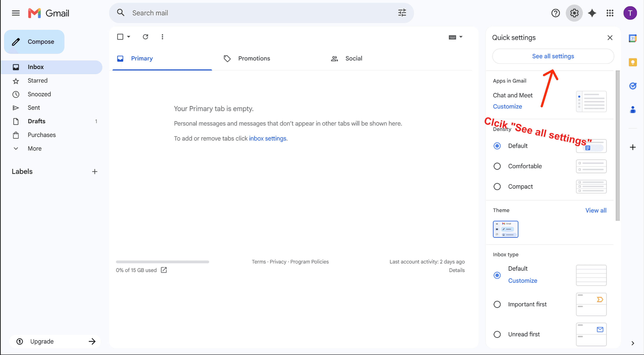Open the Inbox folder
Screen dimensions: 644x355
(52, 67)
